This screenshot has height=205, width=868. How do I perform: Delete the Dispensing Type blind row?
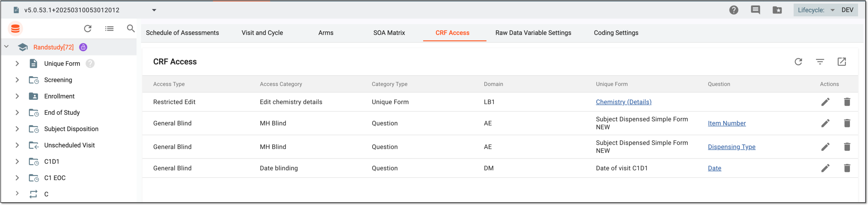(x=847, y=147)
